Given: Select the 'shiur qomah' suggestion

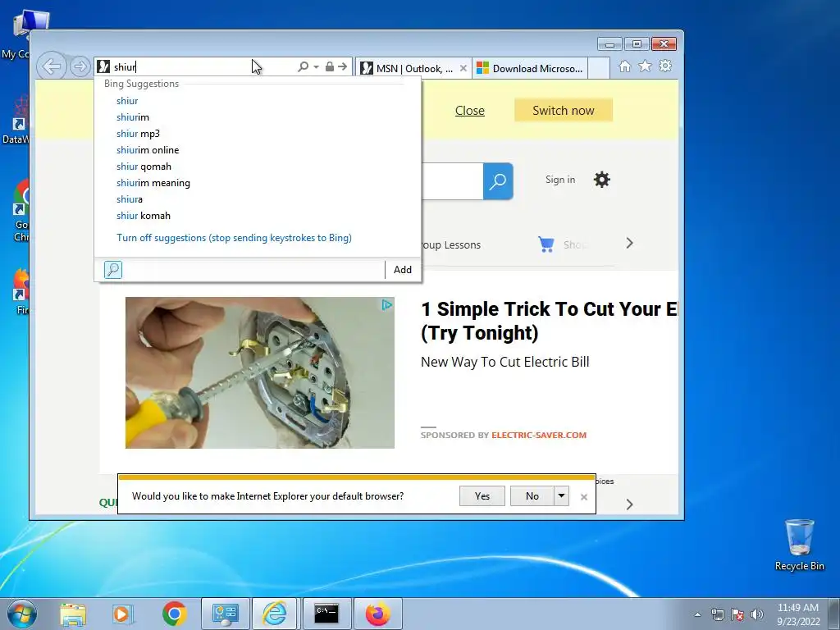Looking at the screenshot, I should (x=144, y=167).
